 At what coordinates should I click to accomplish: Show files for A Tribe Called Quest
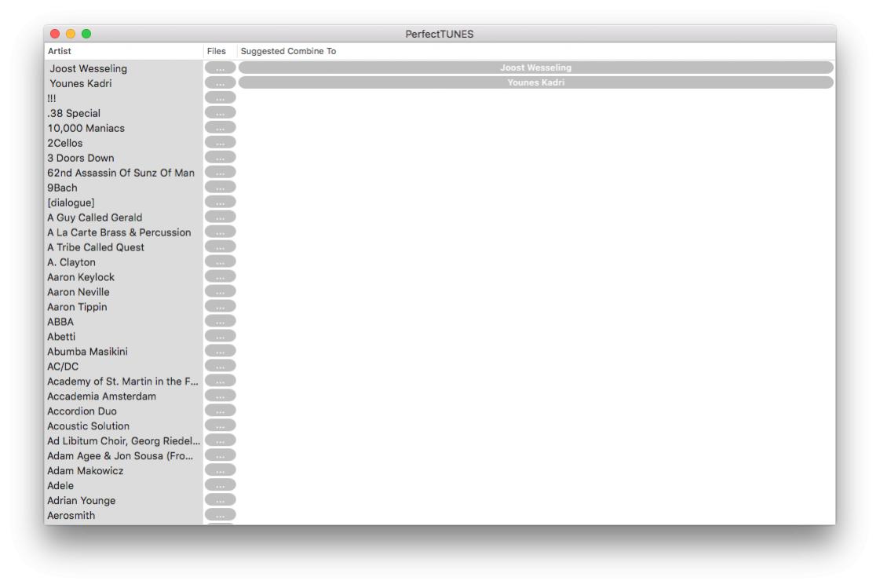coord(220,247)
